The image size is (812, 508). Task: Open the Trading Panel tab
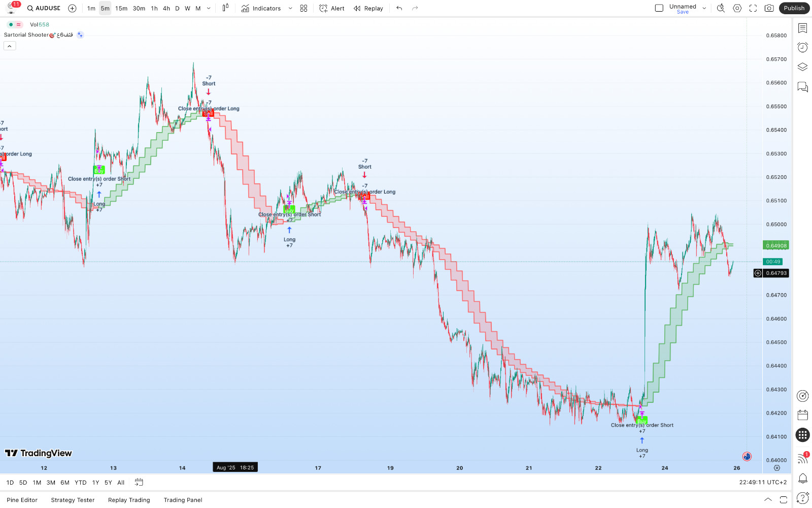(x=183, y=500)
